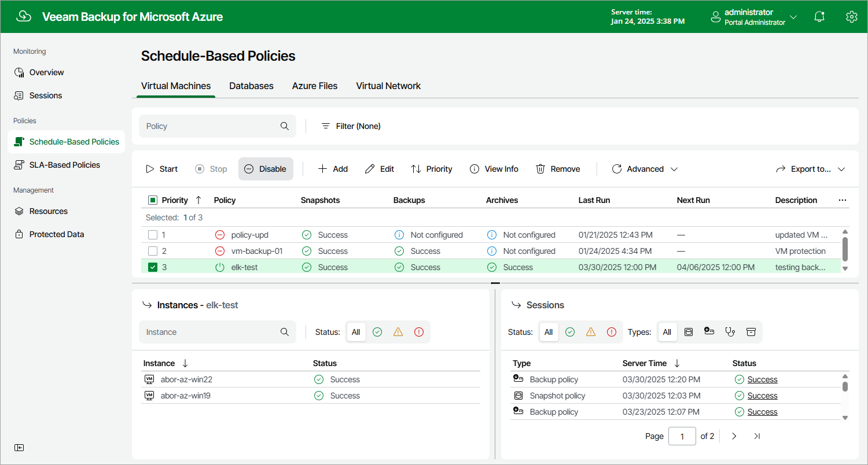Go to next page of Sessions
Screen dimensions: 868x465
coord(734,436)
